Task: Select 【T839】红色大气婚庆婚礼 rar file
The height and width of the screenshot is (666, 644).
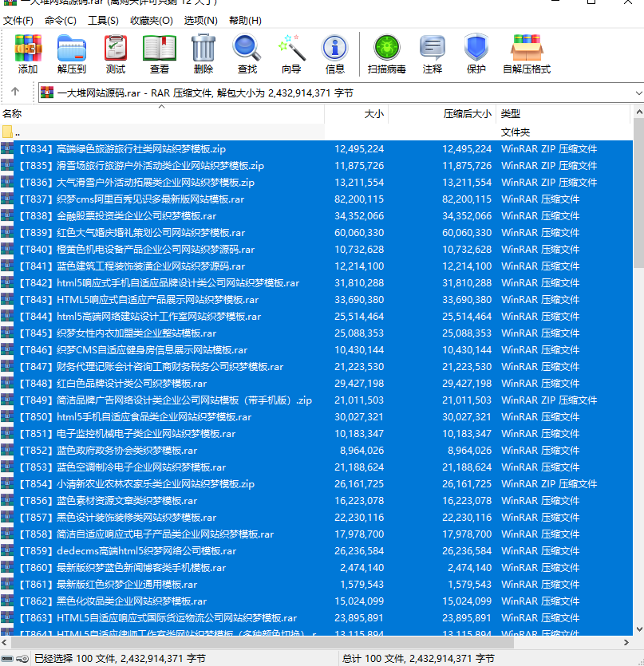Action: point(316,233)
